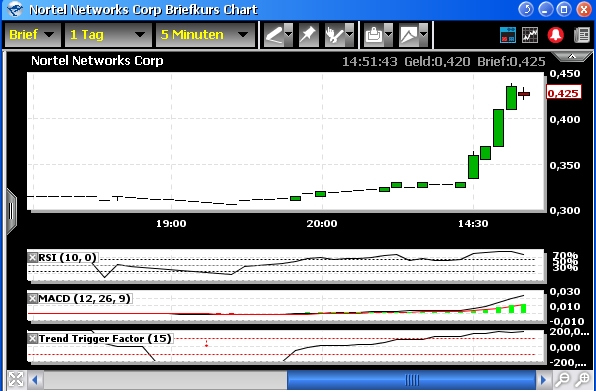Screen dimensions: 596x391
Task: Expand the drawing tool dropdown arrow
Action: click(288, 34)
